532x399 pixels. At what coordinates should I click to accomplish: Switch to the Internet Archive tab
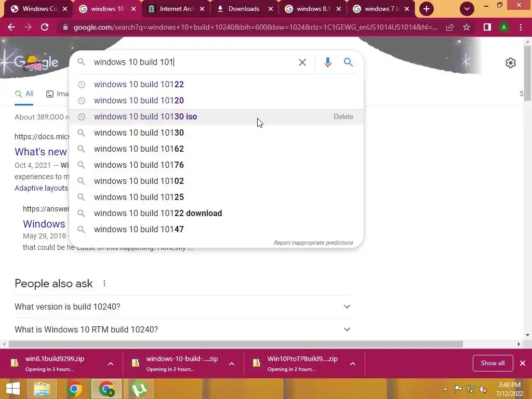(x=177, y=9)
